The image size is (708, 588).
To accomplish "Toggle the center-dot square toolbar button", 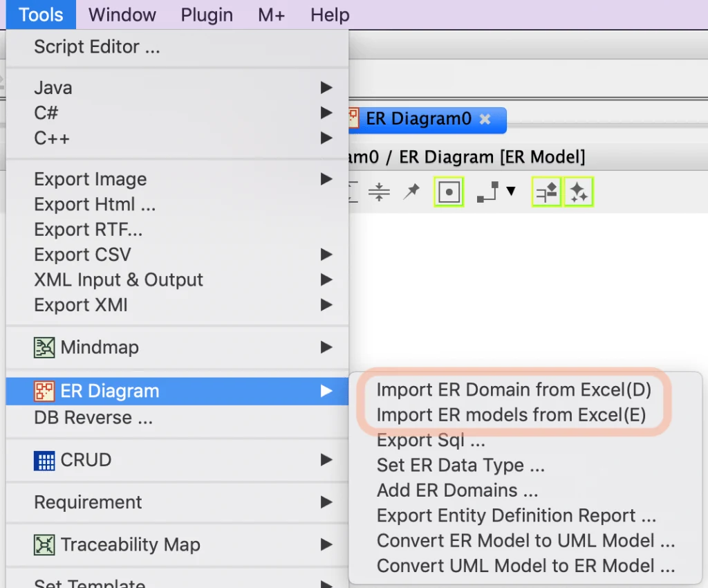I will tap(449, 192).
